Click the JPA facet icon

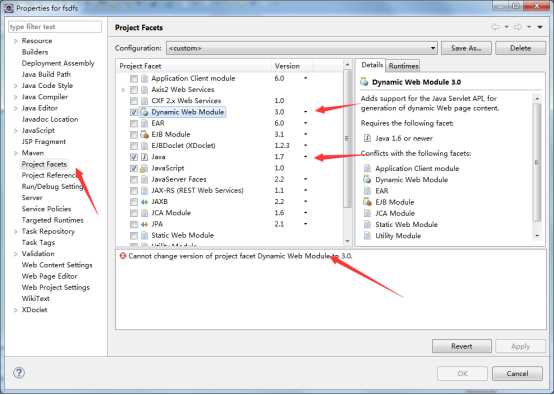pos(144,224)
